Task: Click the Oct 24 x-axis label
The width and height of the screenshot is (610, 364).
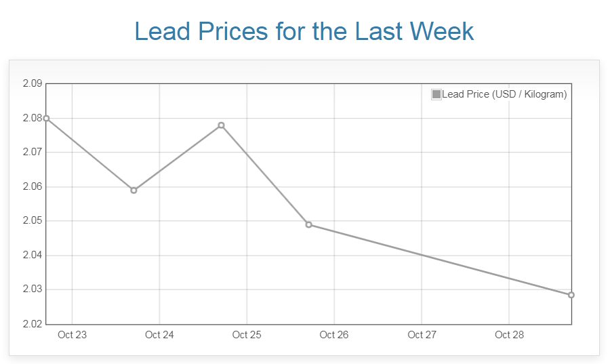Action: click(x=159, y=335)
